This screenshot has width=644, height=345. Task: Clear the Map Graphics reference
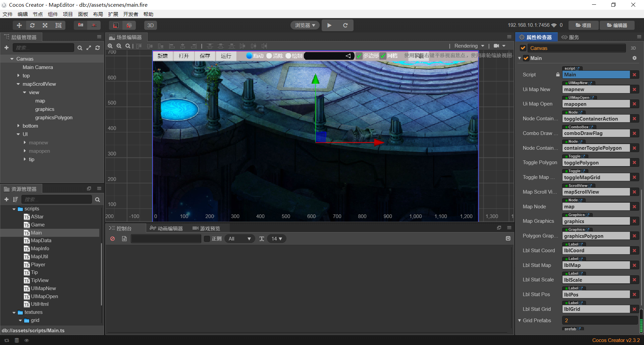pyautogui.click(x=634, y=221)
